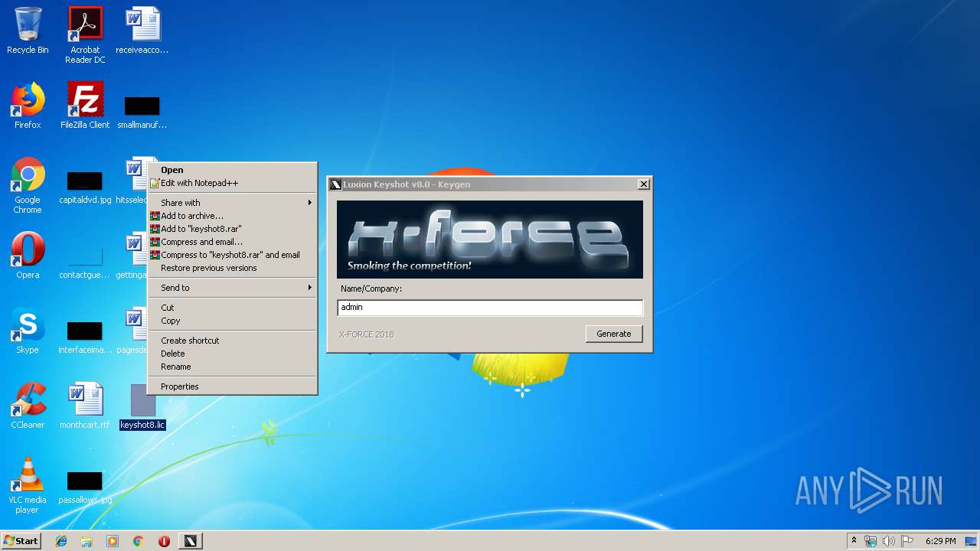Select the capitaldvd.jpg file icon
980x551 pixels.
point(85,188)
